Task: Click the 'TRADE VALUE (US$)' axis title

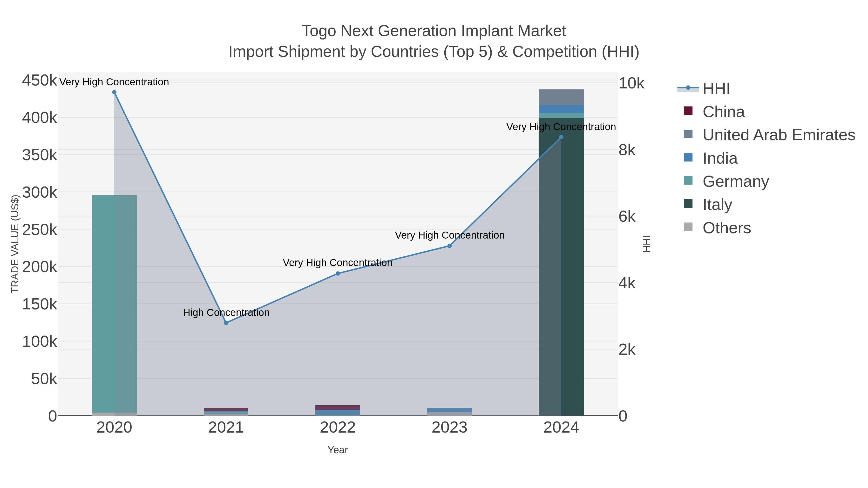Action: 15,244
